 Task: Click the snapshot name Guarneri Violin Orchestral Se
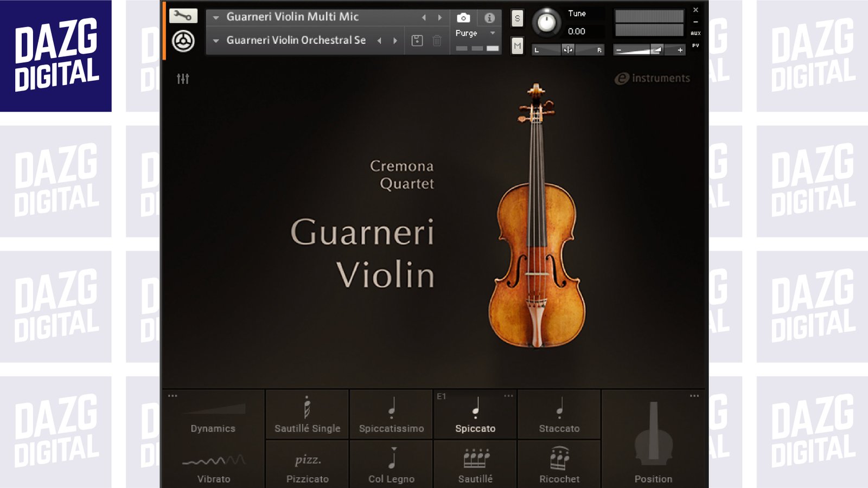[x=296, y=40]
